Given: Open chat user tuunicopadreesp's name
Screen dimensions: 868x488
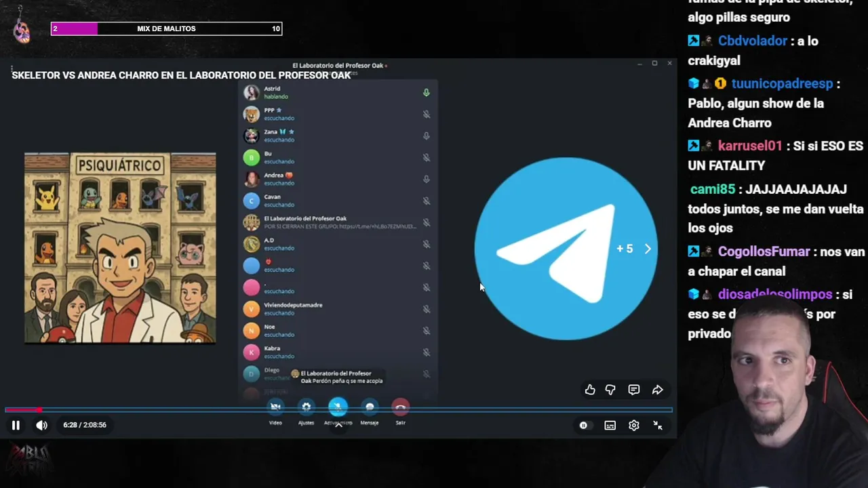Looking at the screenshot, I should pos(782,84).
